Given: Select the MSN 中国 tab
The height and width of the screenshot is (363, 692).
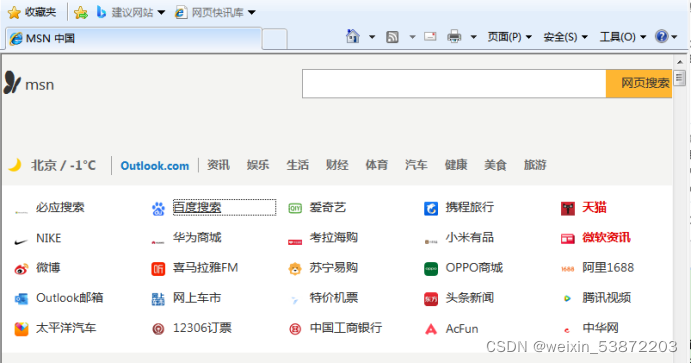Looking at the screenshot, I should 133,38.
